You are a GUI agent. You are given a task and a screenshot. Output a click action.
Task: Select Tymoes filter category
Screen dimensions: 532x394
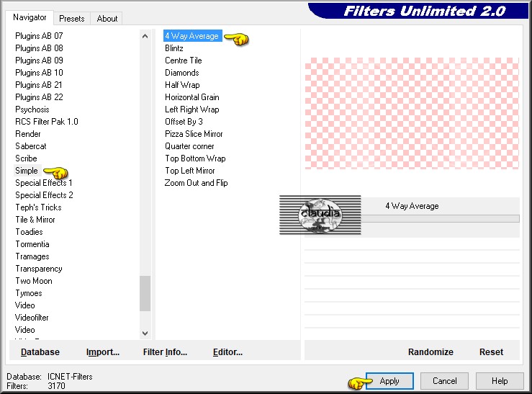click(29, 293)
